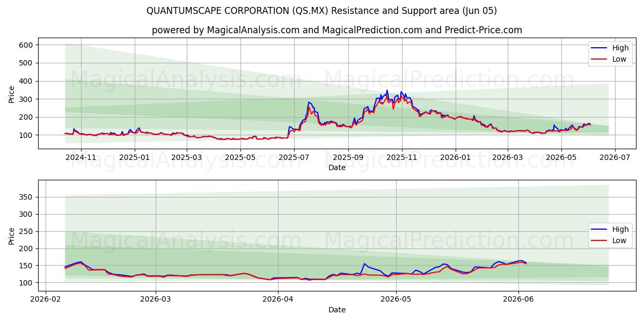
Task: Click the 2025-11 date tick label
Action: pos(401,158)
